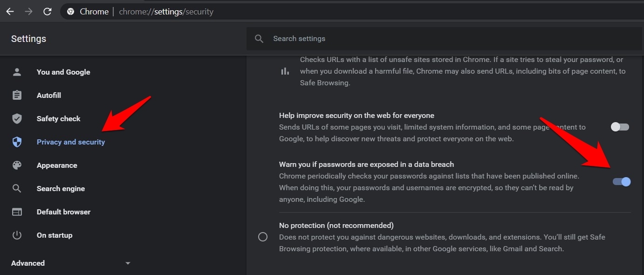This screenshot has width=644, height=275.
Task: Select the No protection radio button
Action: pyautogui.click(x=263, y=237)
